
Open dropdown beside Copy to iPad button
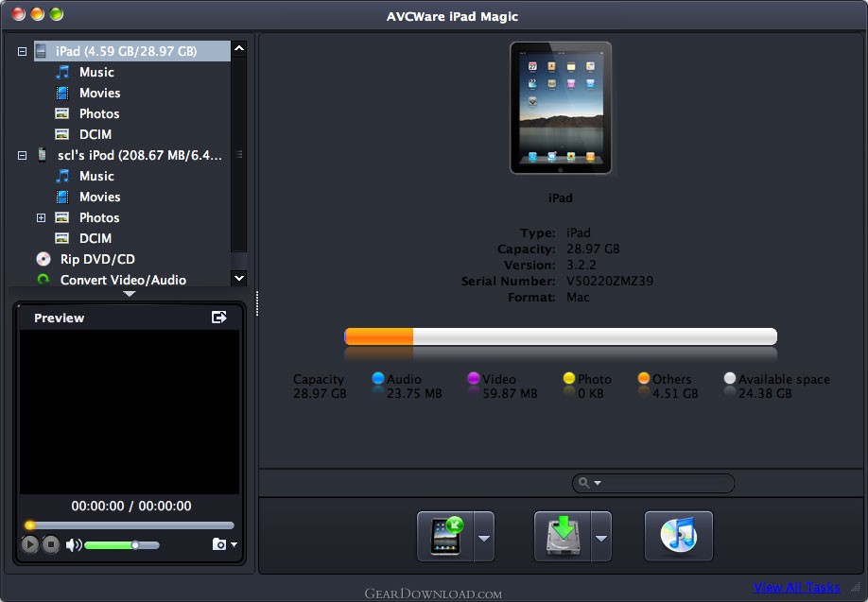tap(484, 536)
